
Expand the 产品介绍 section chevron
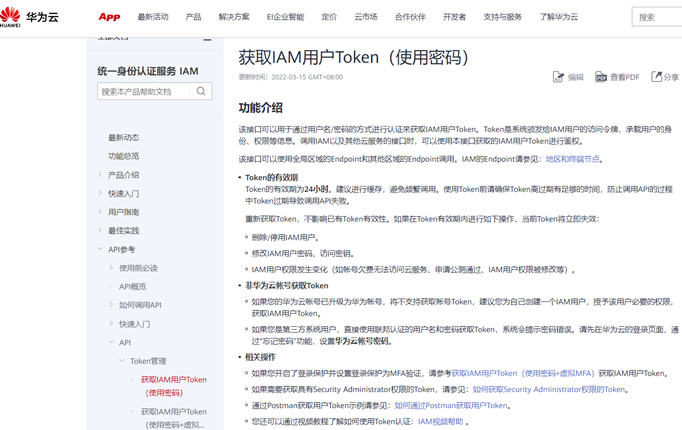point(100,175)
